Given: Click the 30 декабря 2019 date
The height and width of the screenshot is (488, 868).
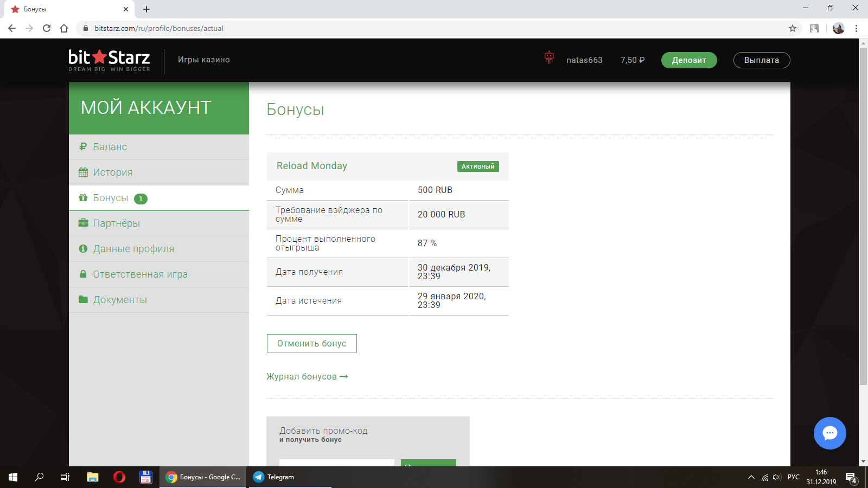Looking at the screenshot, I should click(454, 272).
